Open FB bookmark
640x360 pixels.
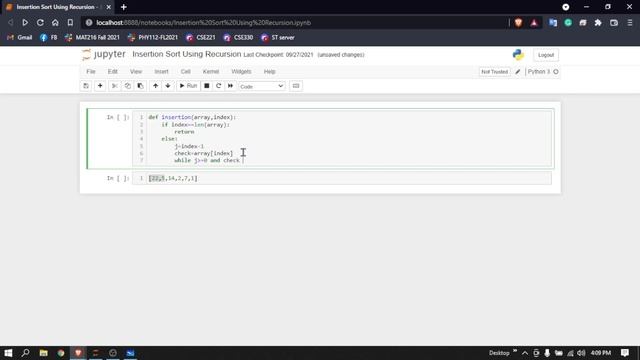coord(49,38)
